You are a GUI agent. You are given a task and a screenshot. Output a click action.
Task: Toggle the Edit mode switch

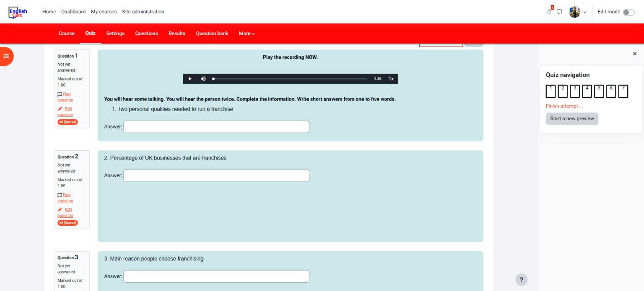pyautogui.click(x=628, y=12)
